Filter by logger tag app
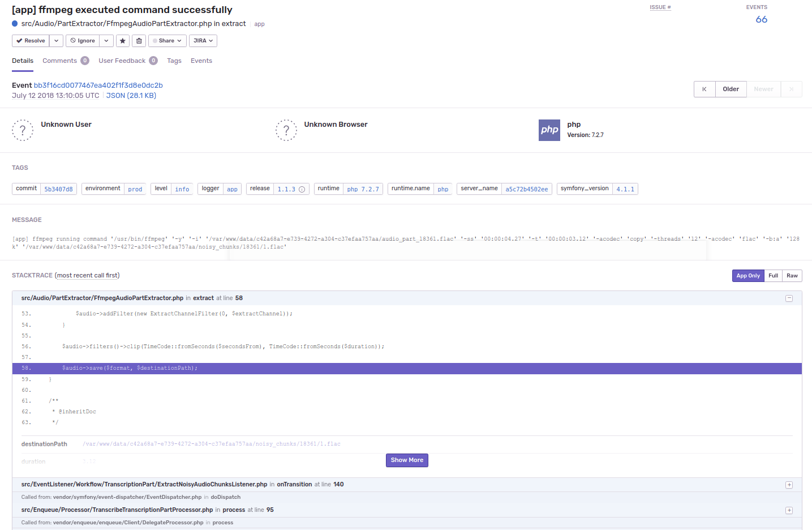The height and width of the screenshot is (530, 812). click(232, 189)
